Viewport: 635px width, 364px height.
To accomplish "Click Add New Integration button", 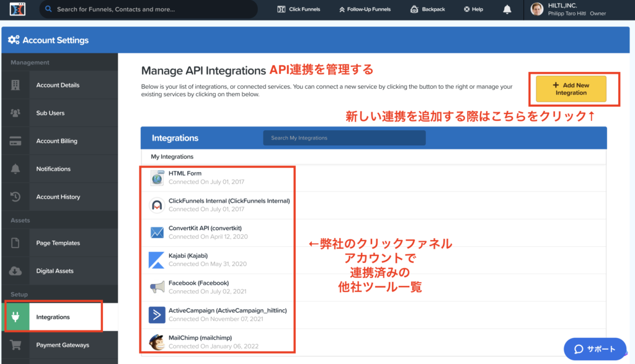I will pyautogui.click(x=571, y=89).
